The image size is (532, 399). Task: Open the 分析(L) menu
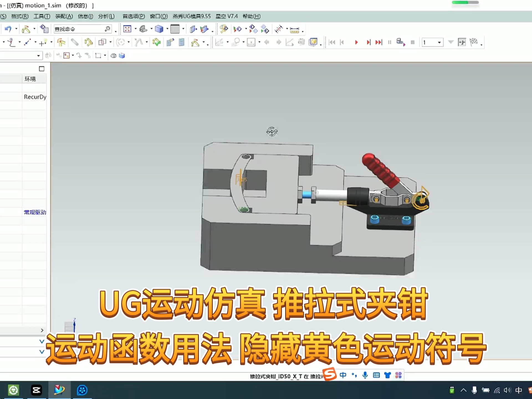106,16
